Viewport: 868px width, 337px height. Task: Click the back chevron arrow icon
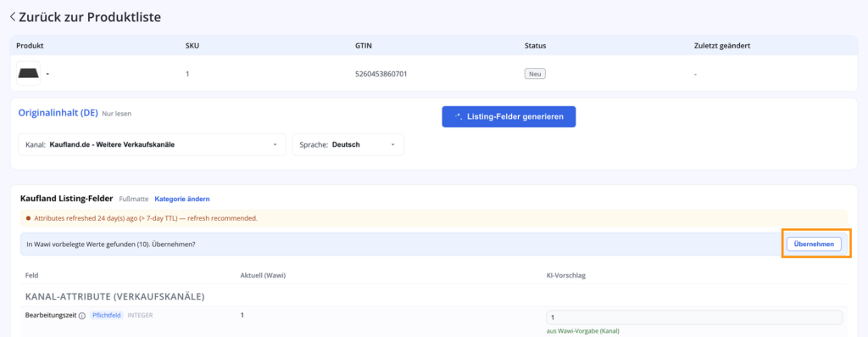pos(13,17)
